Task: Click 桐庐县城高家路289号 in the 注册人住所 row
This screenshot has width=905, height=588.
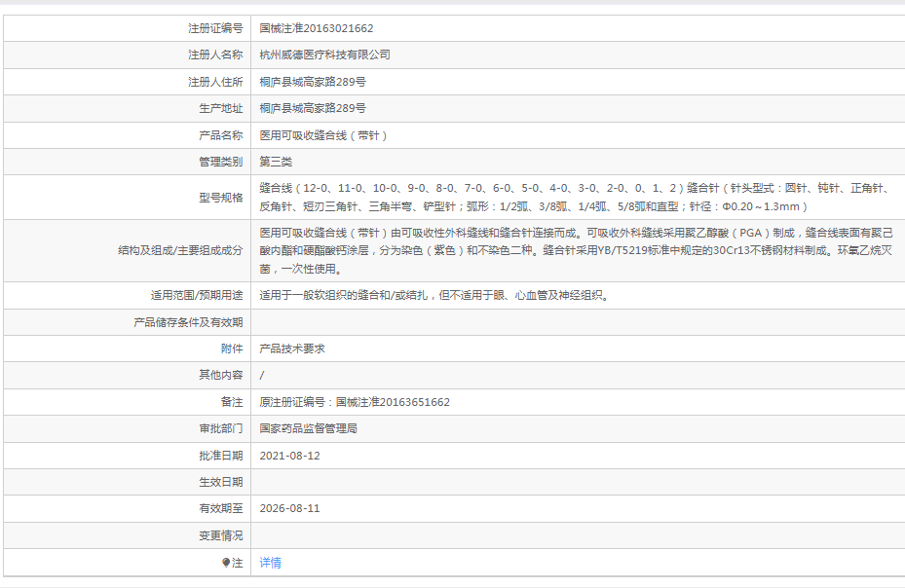Action: pos(313,82)
